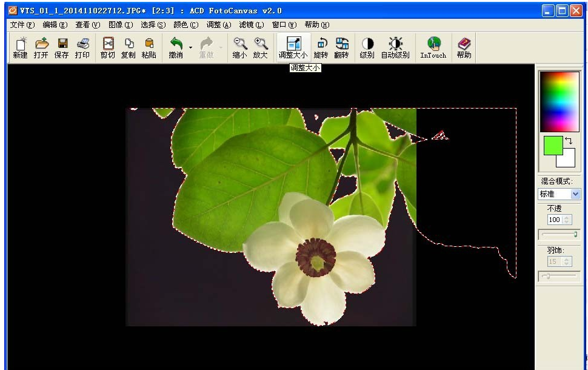
Task: Expand the 混合模式 blend mode dropdown
Action: point(575,194)
